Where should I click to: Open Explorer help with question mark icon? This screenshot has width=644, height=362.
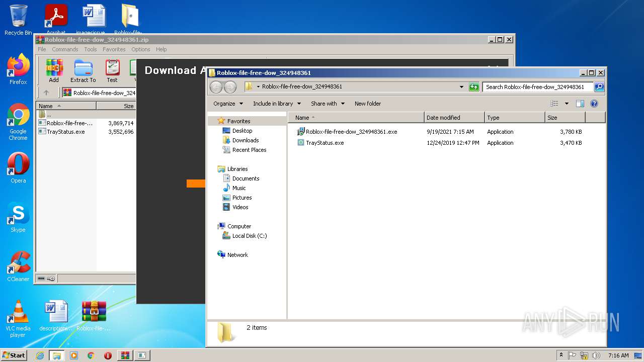pyautogui.click(x=594, y=104)
